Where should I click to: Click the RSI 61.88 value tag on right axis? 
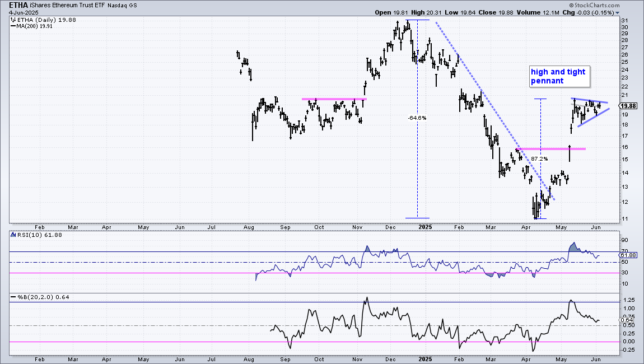tap(629, 255)
